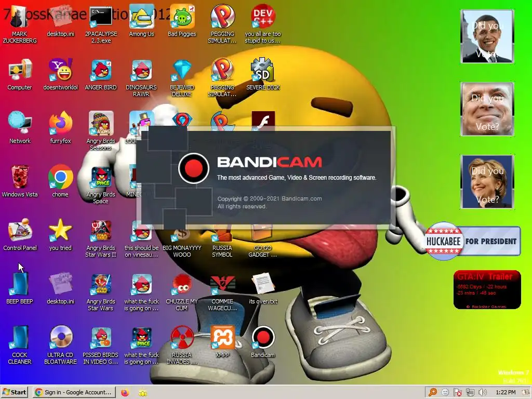The image size is (532, 399).
Task: Click the smiley face tray icon
Action: 445,392
